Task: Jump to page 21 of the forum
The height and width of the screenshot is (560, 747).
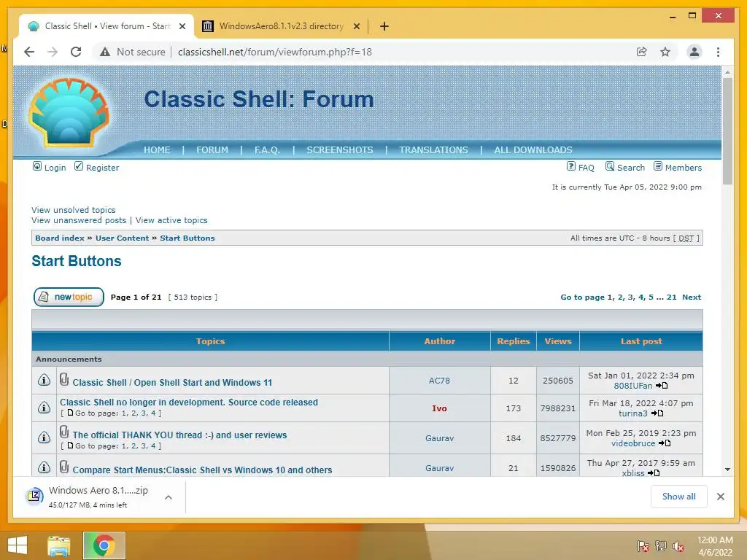Action: 671,297
